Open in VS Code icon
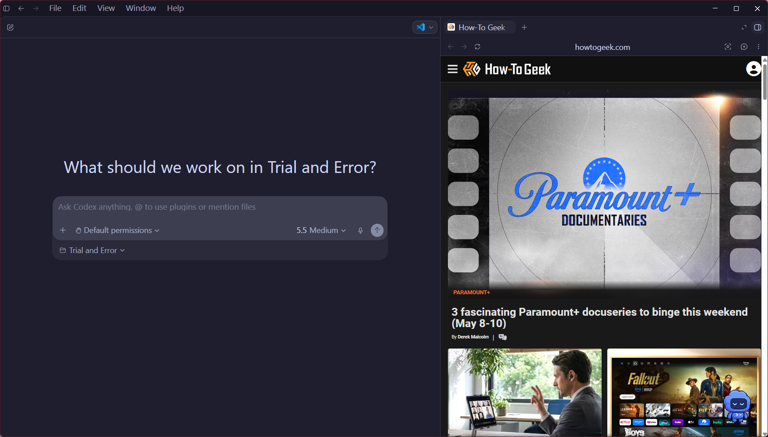The image size is (768, 437). 421,27
